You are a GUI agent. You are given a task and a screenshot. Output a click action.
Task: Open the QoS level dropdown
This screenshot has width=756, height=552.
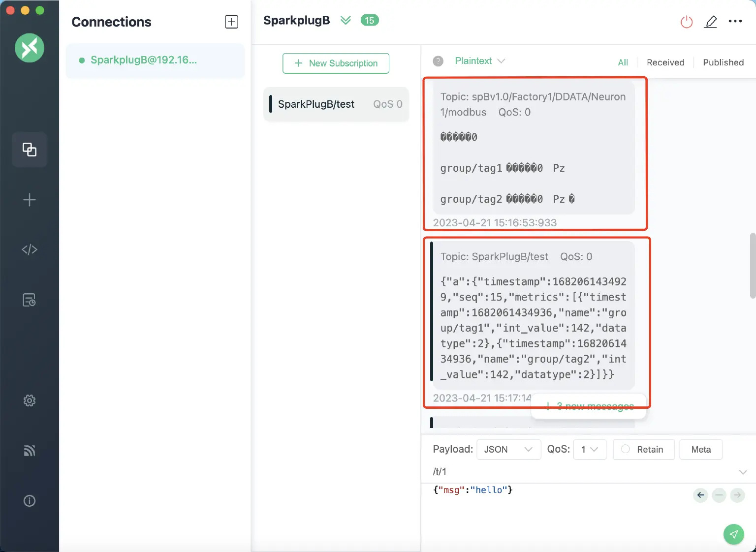(589, 449)
